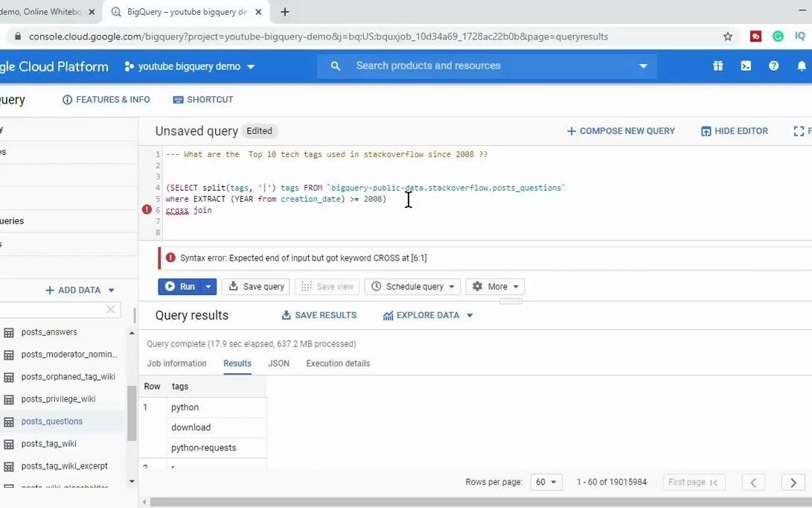812x508 pixels.
Task: Click the 'cross join' line in the editor
Action: tap(188, 210)
